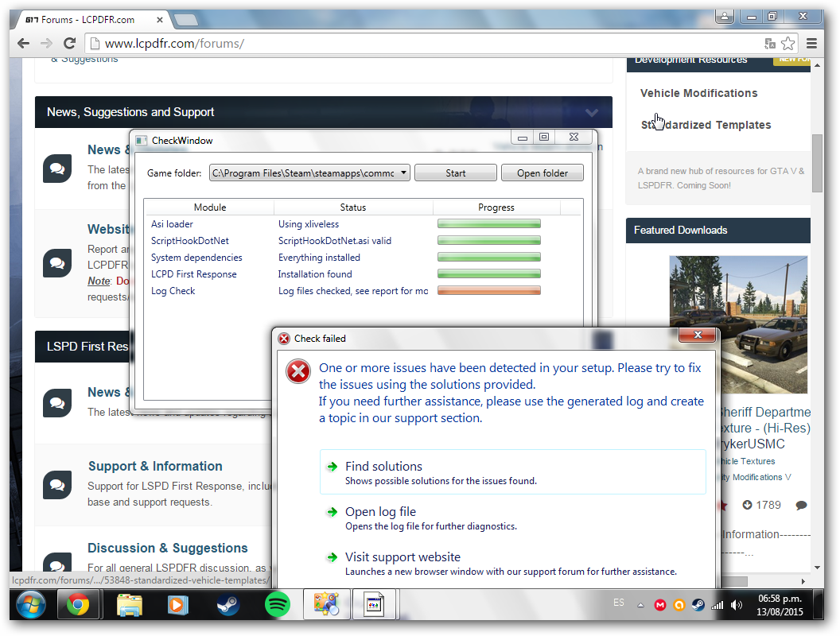Image resolution: width=840 pixels, height=636 pixels.
Task: Select the ScriptHookDotNet module row
Action: pos(363,240)
